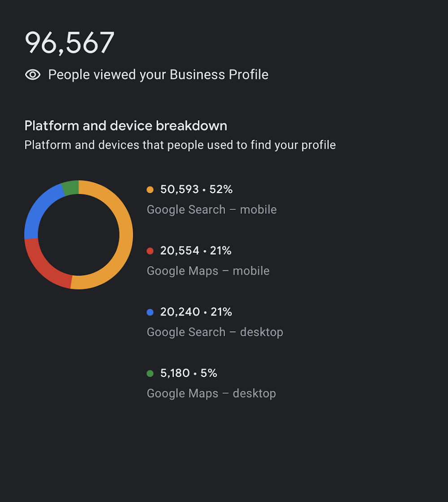
Task: Click the 'Google Search – desktop' label
Action: [215, 332]
